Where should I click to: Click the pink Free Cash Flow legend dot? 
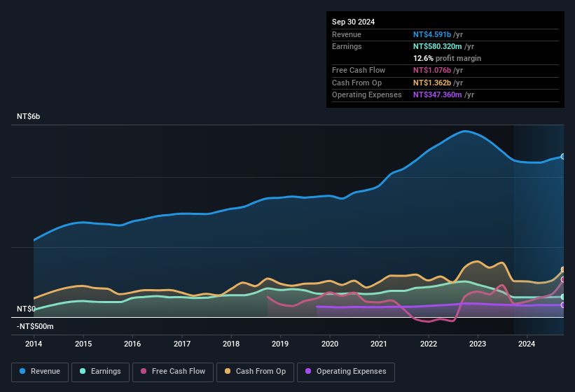tap(144, 371)
